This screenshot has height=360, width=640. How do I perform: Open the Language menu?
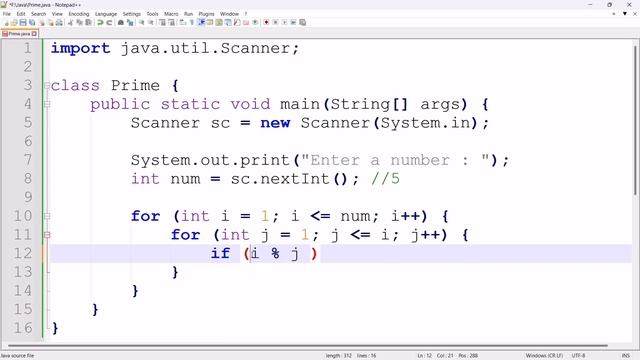point(106,14)
